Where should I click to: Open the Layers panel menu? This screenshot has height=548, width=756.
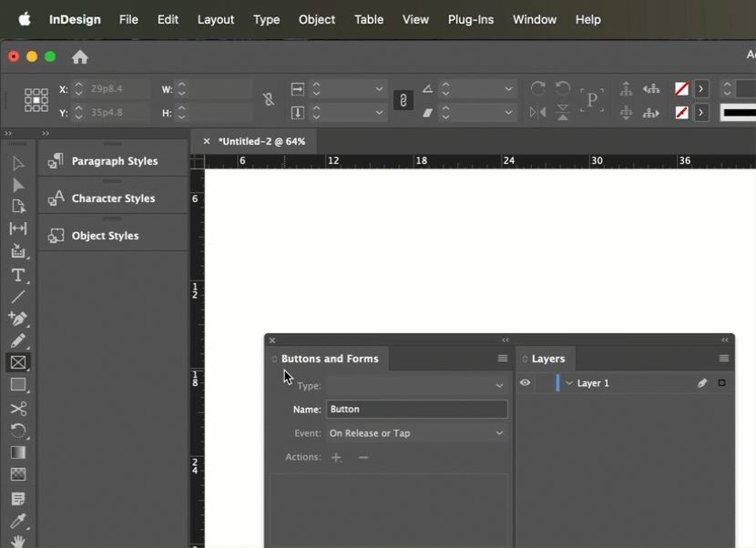tap(724, 358)
